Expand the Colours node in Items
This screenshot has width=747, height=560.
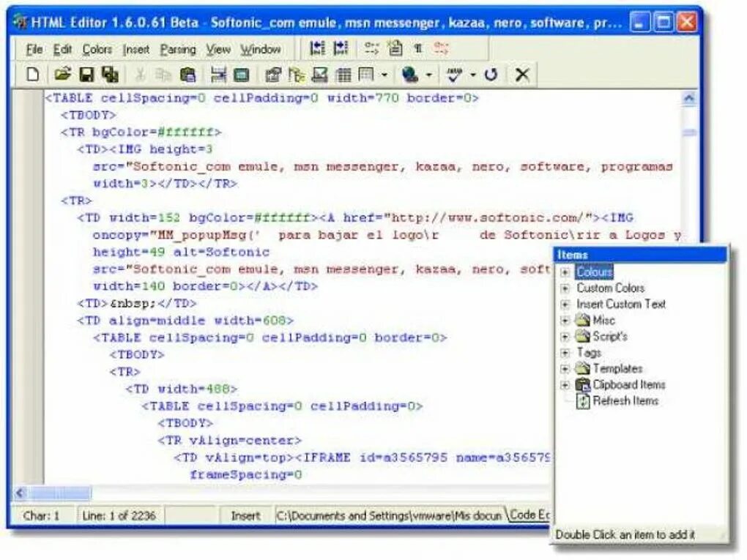565,272
